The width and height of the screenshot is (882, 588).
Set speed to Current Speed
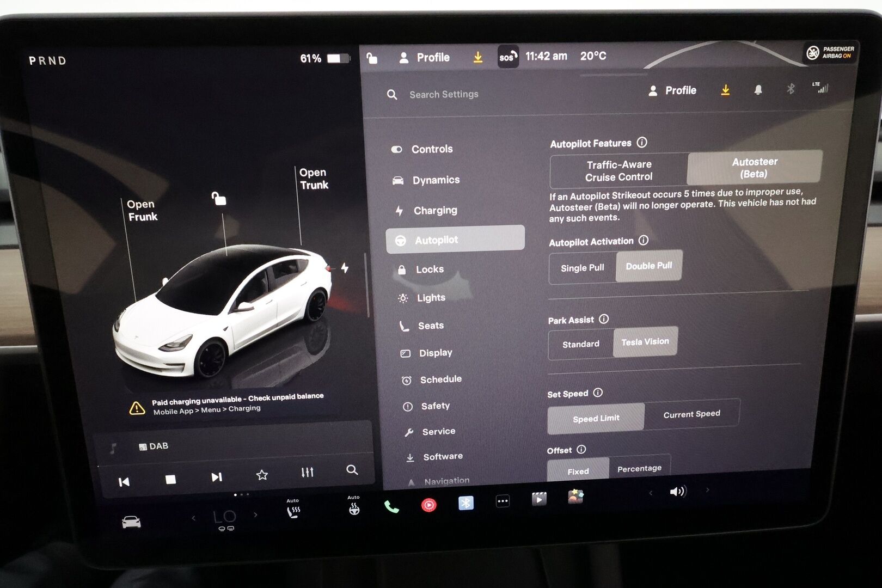691,414
